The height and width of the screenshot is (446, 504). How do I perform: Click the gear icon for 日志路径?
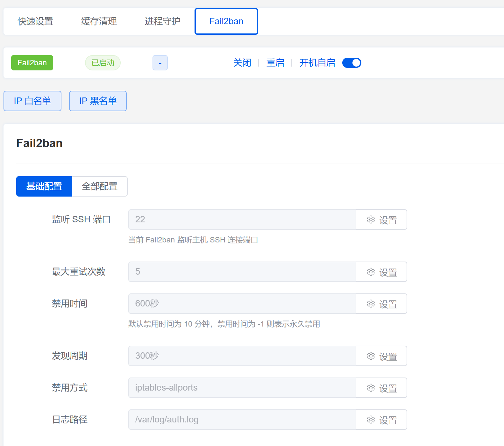click(371, 420)
